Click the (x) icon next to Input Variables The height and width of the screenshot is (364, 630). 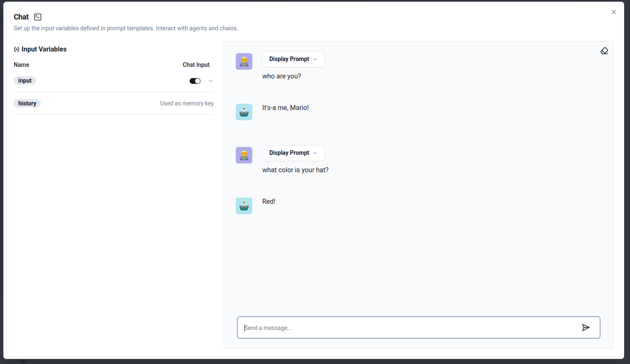click(x=16, y=49)
